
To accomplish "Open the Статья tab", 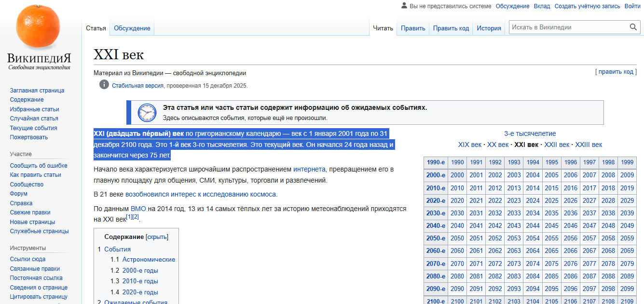I will click(x=96, y=28).
